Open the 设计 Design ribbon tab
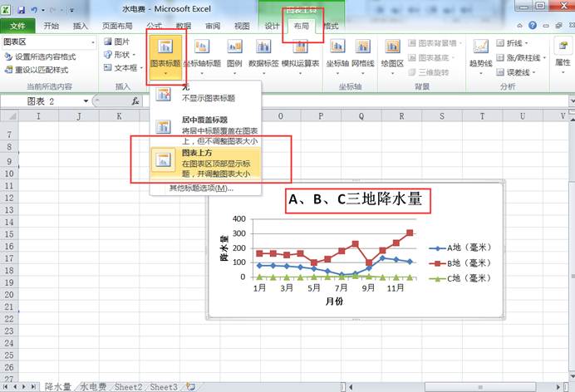Screen dimensions: 575x392 tap(272, 27)
